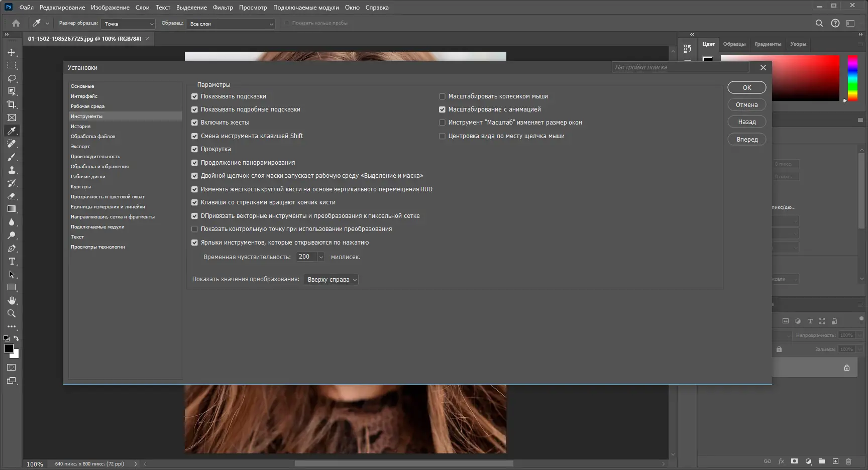Open the Фильтр menu
868x470 pixels.
coord(223,7)
